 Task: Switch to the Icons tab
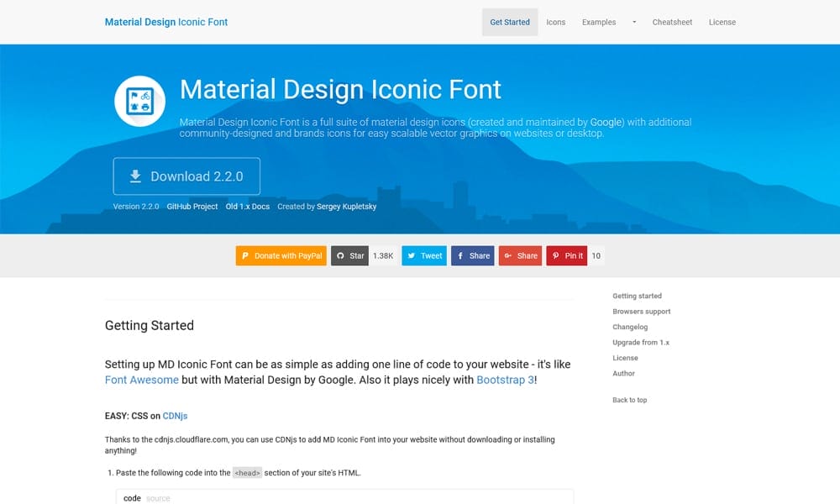(x=555, y=22)
